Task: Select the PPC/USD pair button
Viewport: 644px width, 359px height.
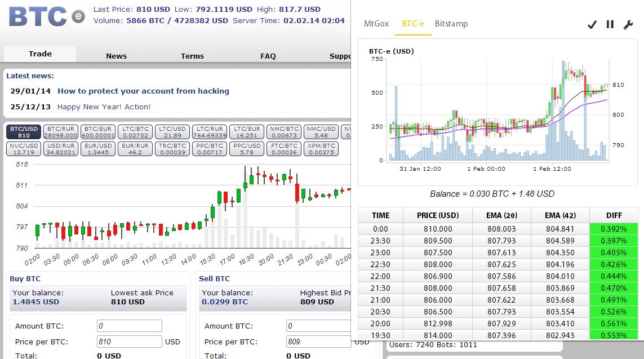Action: click(247, 149)
